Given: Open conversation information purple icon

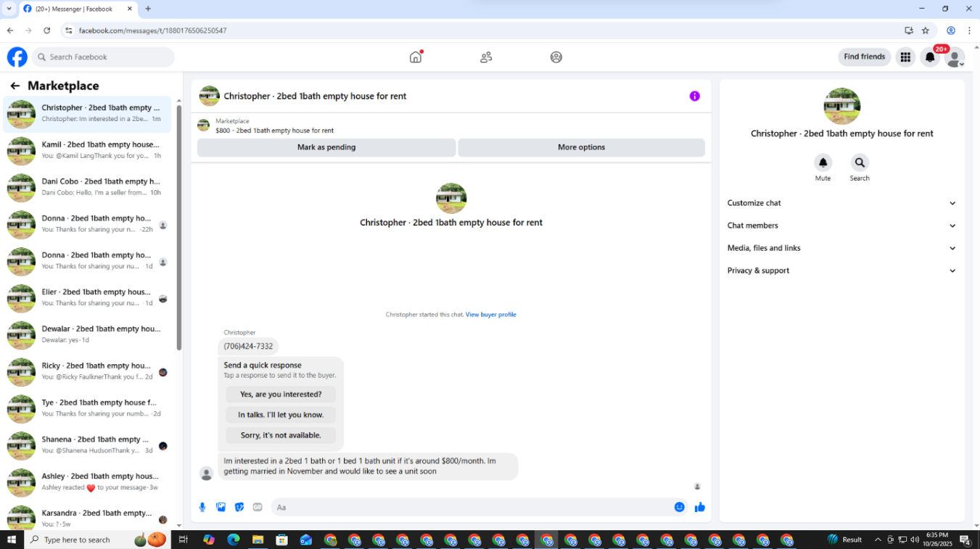Looking at the screenshot, I should click(x=695, y=96).
